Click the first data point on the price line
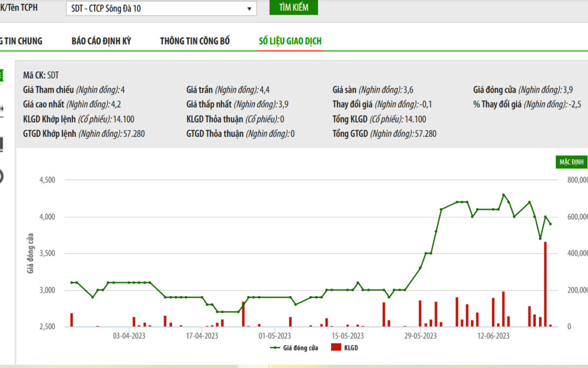Image resolution: width=588 pixels, height=368 pixels. 71,282
